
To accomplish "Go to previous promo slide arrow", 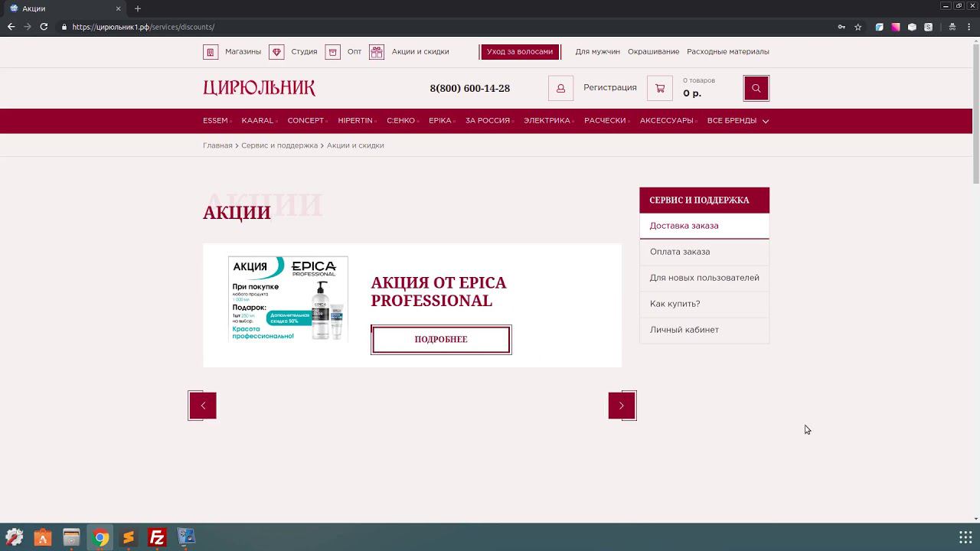I will [x=203, y=406].
